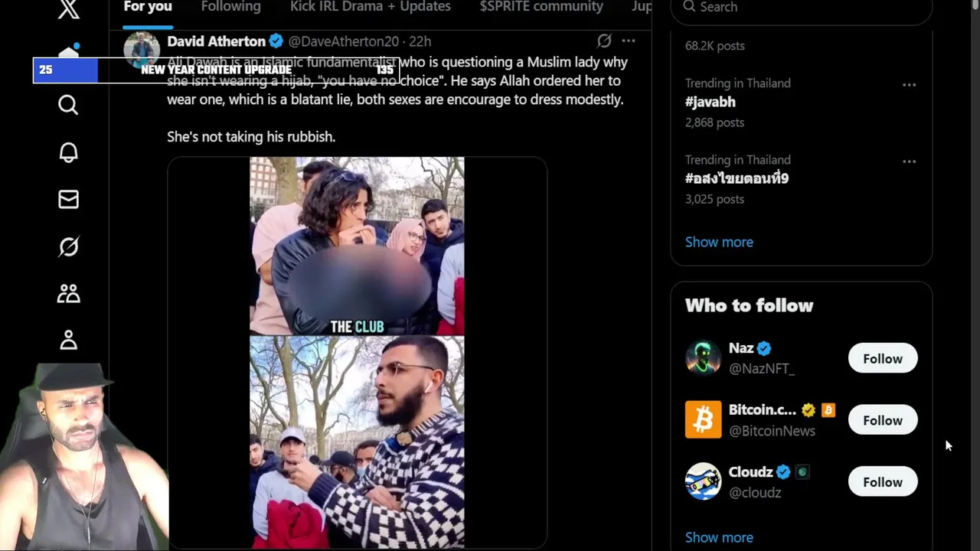
Task: Open more options for #javabh trend
Action: [x=909, y=84]
